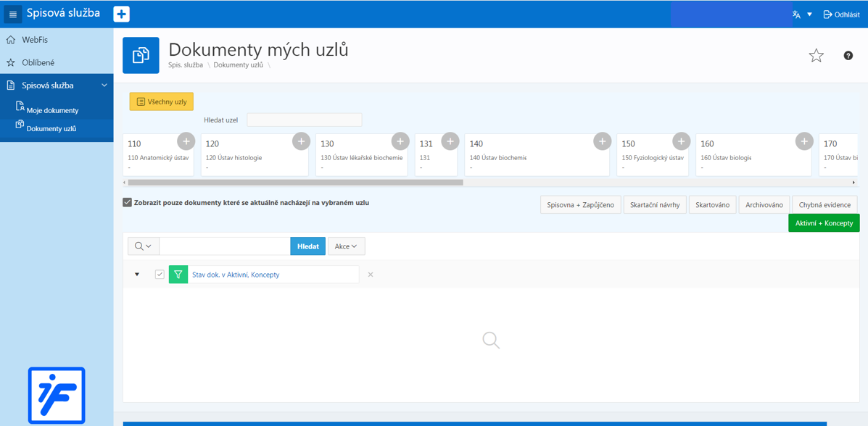The width and height of the screenshot is (868, 426).
Task: Open help with question mark icon
Action: coord(848,55)
